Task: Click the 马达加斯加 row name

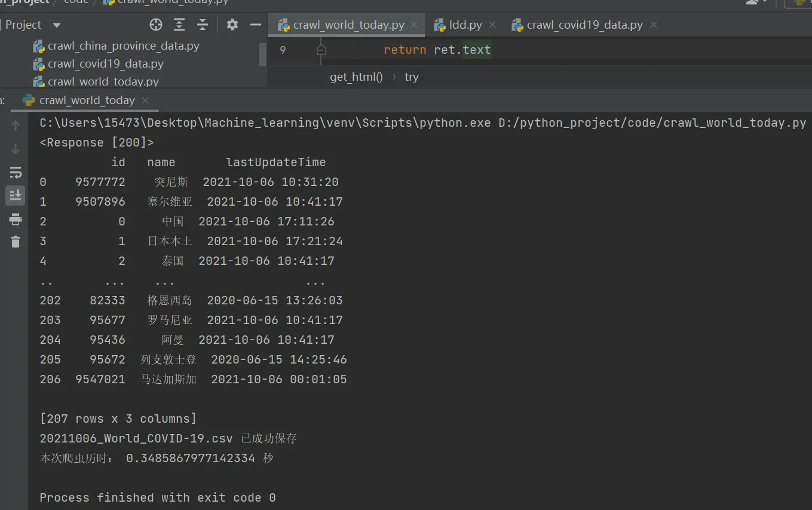Action: click(x=168, y=380)
